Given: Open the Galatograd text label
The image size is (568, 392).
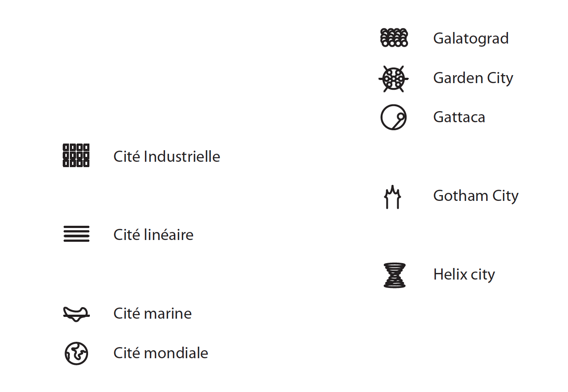Looking at the screenshot, I should point(471,38).
